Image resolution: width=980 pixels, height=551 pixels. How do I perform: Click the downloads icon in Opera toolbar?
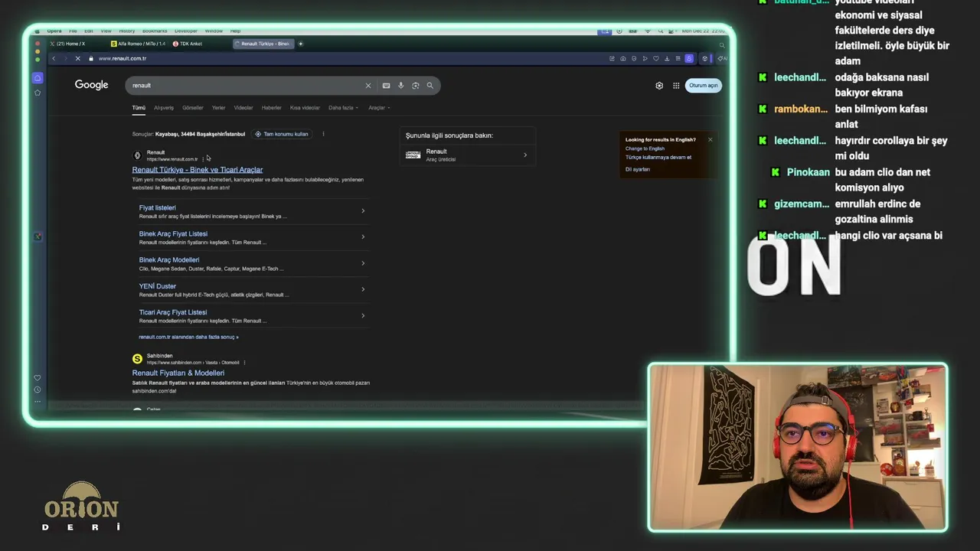[x=667, y=58]
